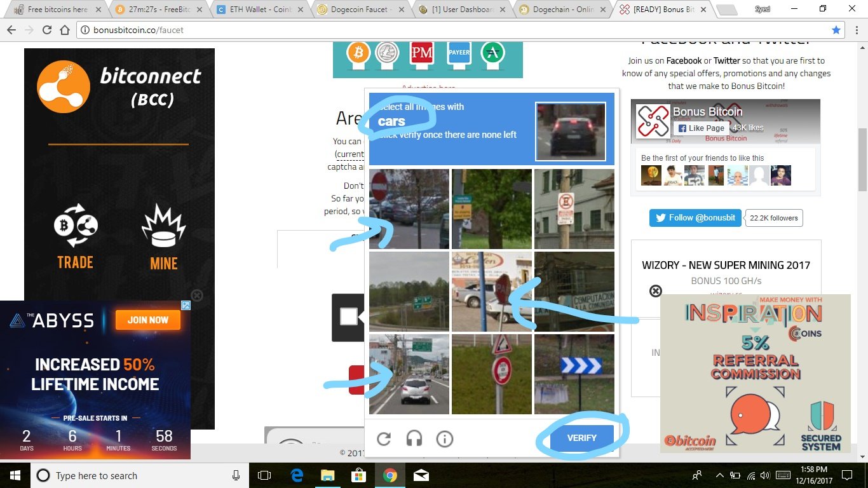
Task: Select captcha tile showing Computacion storefront sign
Action: coord(574,292)
